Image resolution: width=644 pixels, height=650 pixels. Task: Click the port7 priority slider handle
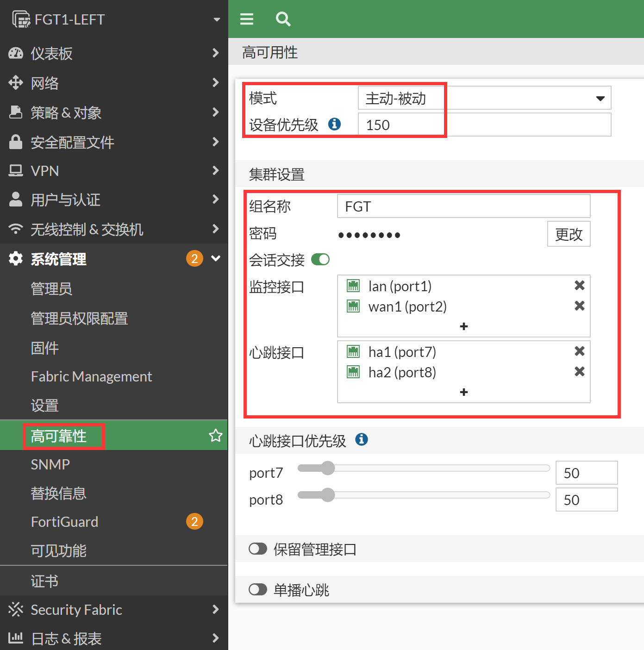[328, 468]
